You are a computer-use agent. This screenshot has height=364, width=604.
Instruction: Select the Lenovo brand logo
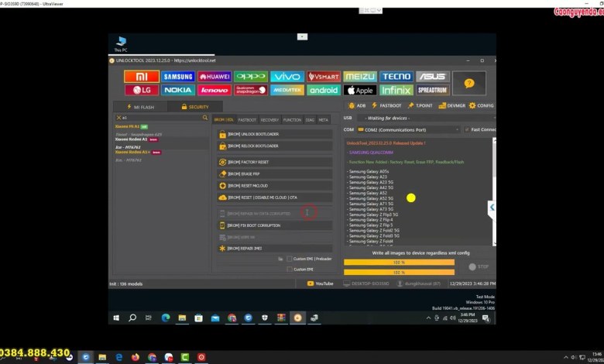click(214, 90)
